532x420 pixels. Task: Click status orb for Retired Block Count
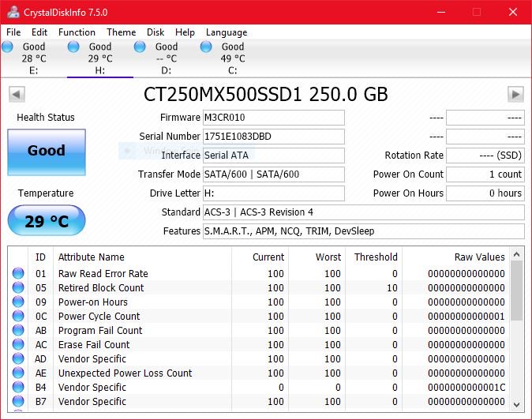coord(18,287)
